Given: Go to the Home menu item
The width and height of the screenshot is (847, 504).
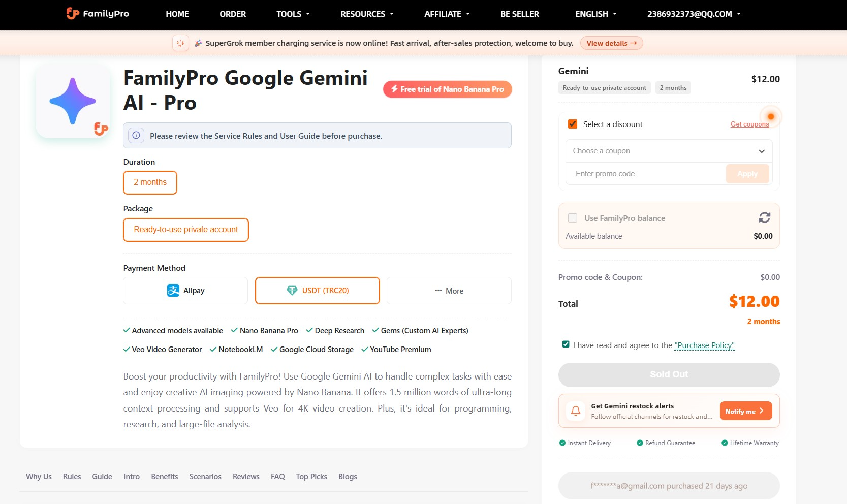Looking at the screenshot, I should click(177, 14).
